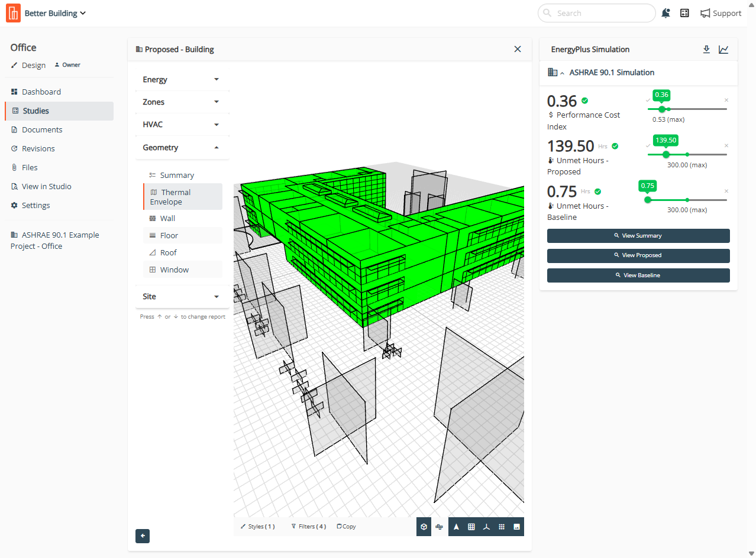
Task: Click the download icon in EnergyPlus Simulation header
Action: coord(706,50)
